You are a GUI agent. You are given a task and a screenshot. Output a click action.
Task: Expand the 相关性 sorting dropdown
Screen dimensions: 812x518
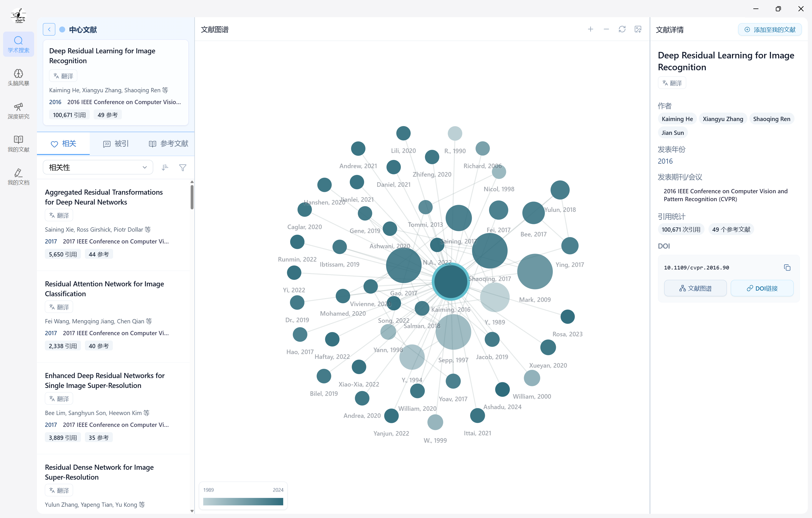click(x=98, y=167)
